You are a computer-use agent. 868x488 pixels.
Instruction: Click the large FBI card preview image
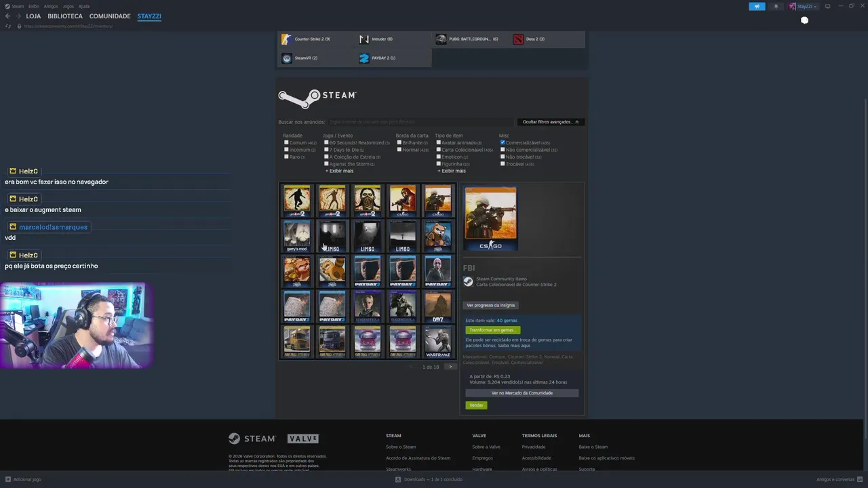point(490,219)
